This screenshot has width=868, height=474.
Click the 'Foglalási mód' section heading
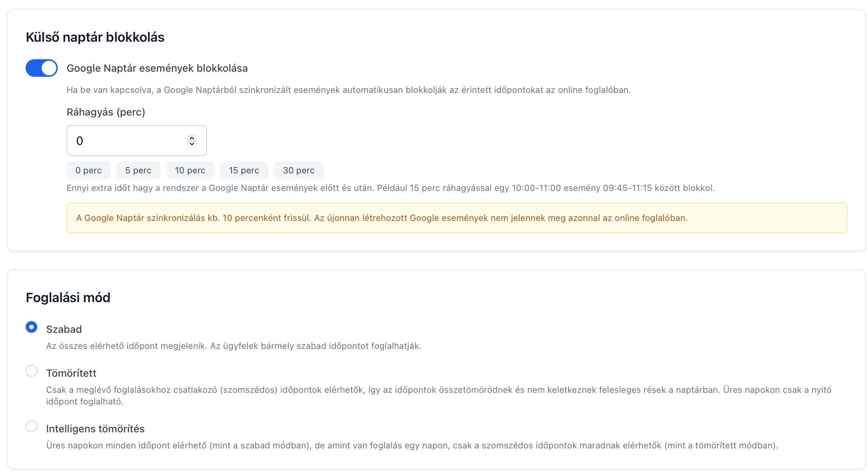pos(68,298)
